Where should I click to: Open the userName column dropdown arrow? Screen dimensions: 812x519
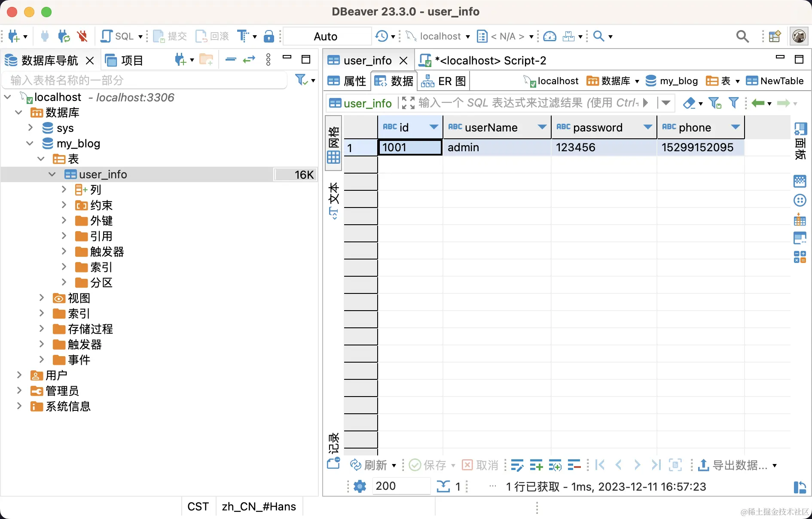(542, 127)
